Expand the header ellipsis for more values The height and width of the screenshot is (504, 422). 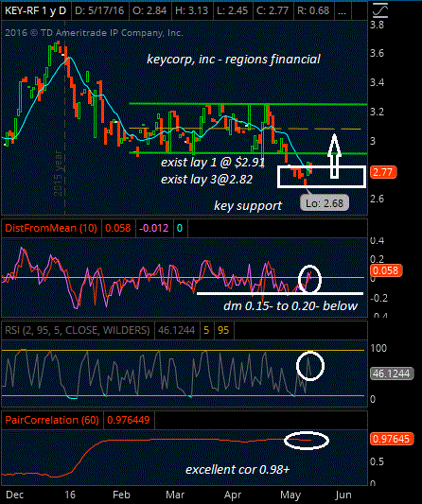(x=343, y=12)
